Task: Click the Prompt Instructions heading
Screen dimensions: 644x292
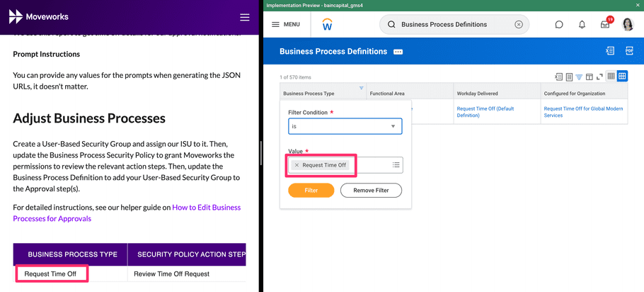Action: (x=47, y=55)
